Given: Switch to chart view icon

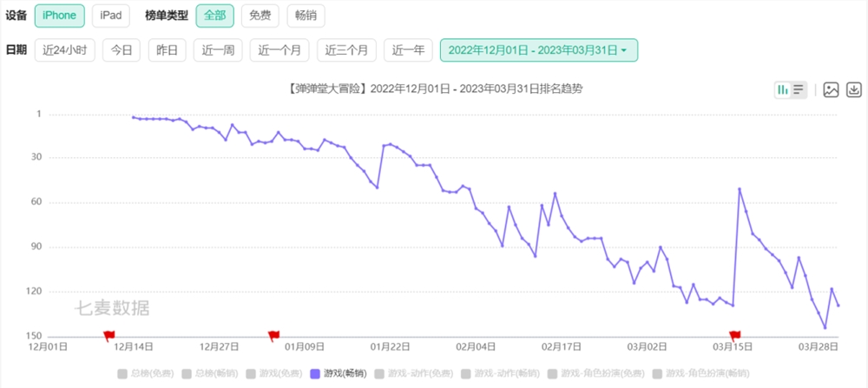Looking at the screenshot, I should tap(783, 89).
